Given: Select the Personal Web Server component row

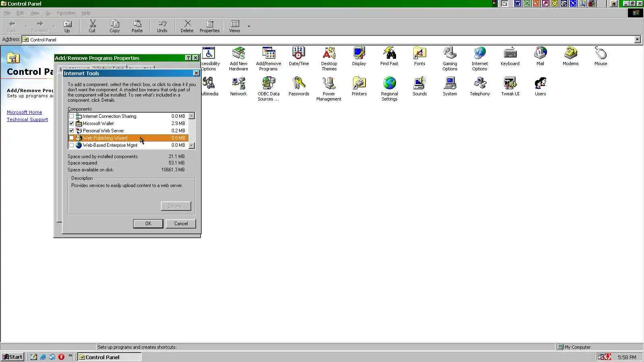Looking at the screenshot, I should 128,131.
